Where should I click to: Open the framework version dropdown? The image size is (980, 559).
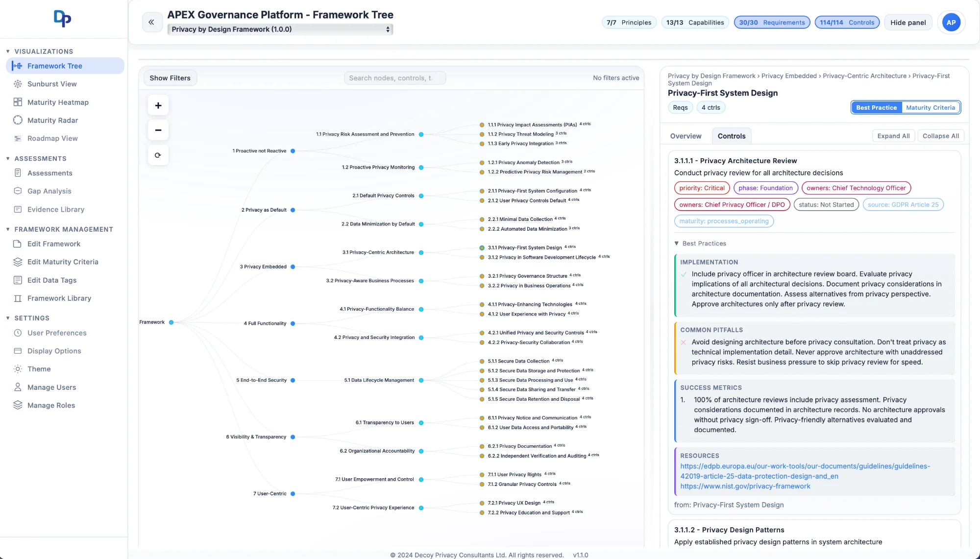point(280,29)
